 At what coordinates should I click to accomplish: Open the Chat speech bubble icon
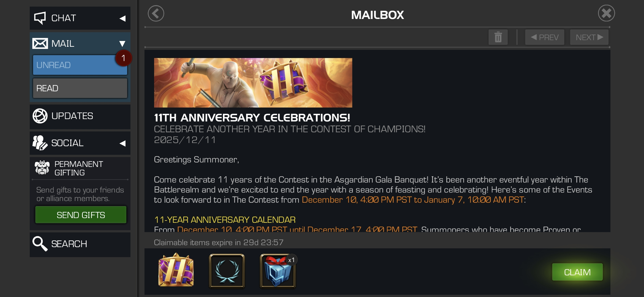[x=40, y=18]
